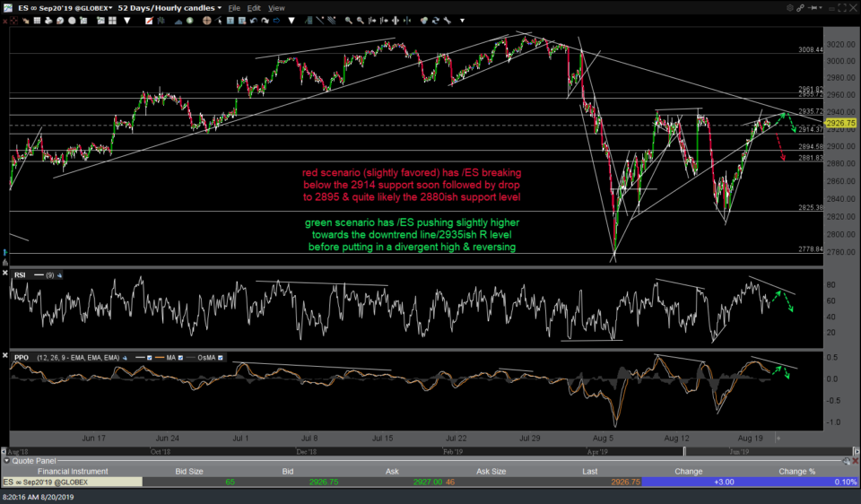Image resolution: width=861 pixels, height=504 pixels.
Task: Click the Ask Size column header
Action: point(491,471)
